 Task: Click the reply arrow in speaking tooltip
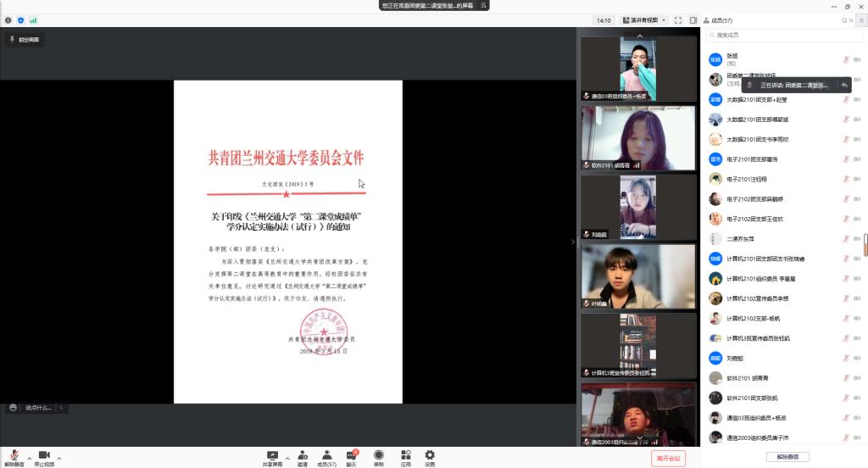click(x=843, y=86)
